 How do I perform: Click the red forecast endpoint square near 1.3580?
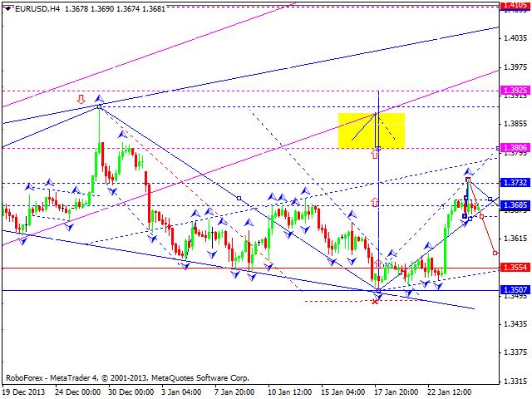point(495,253)
